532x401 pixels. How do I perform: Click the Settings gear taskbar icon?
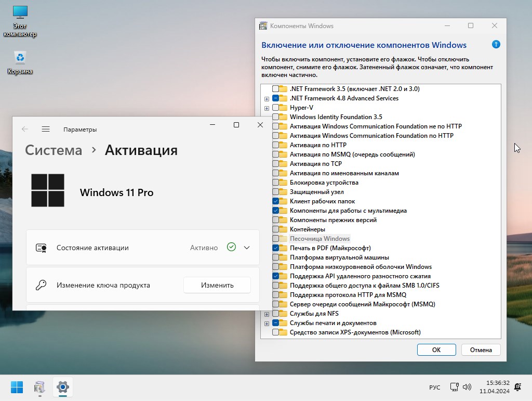(x=63, y=387)
